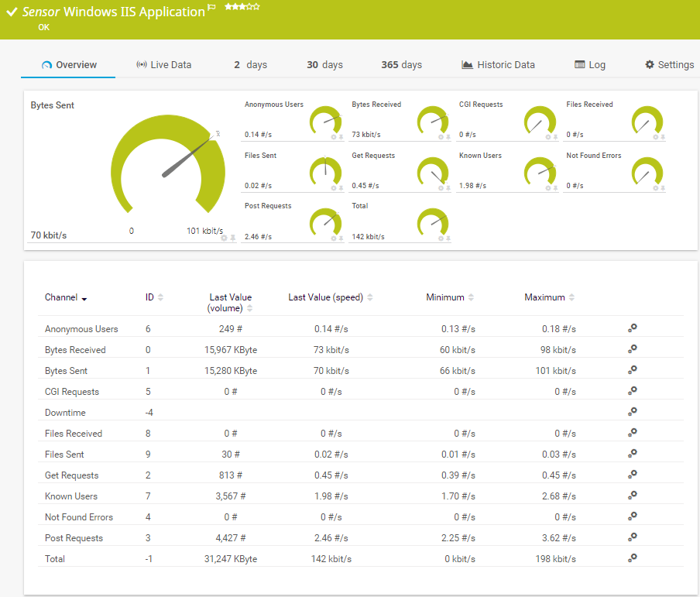Pin the Total gauge as primary channel

pyautogui.click(x=448, y=238)
